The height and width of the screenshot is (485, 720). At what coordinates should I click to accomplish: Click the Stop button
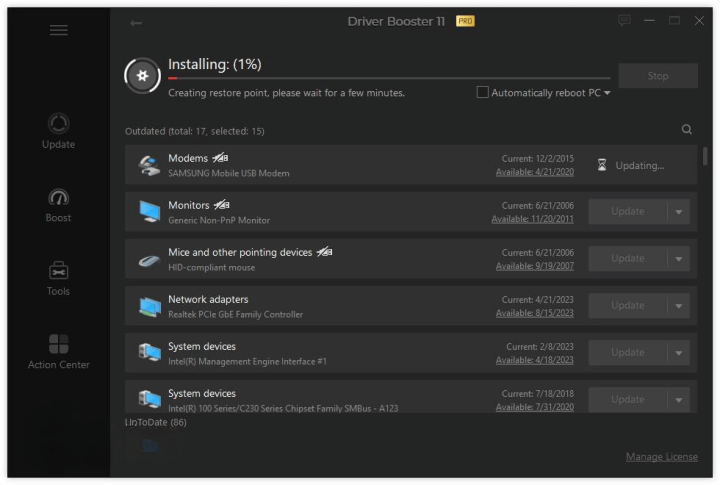pos(658,76)
